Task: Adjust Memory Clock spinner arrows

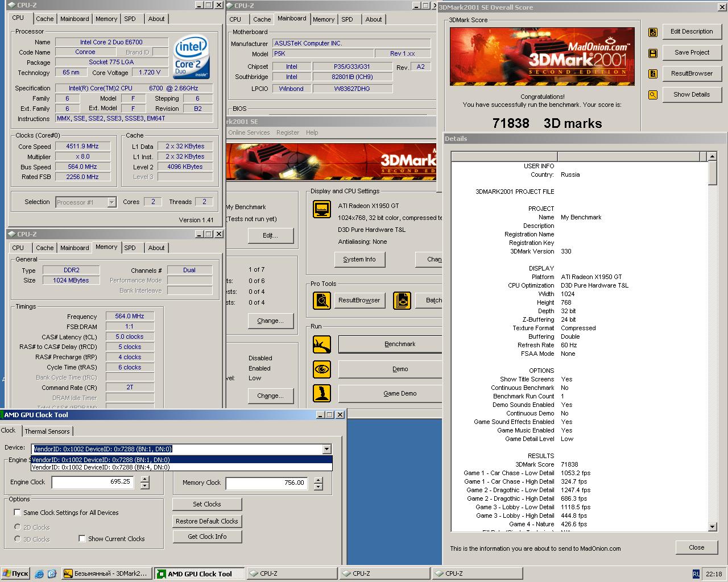Action: (318, 483)
